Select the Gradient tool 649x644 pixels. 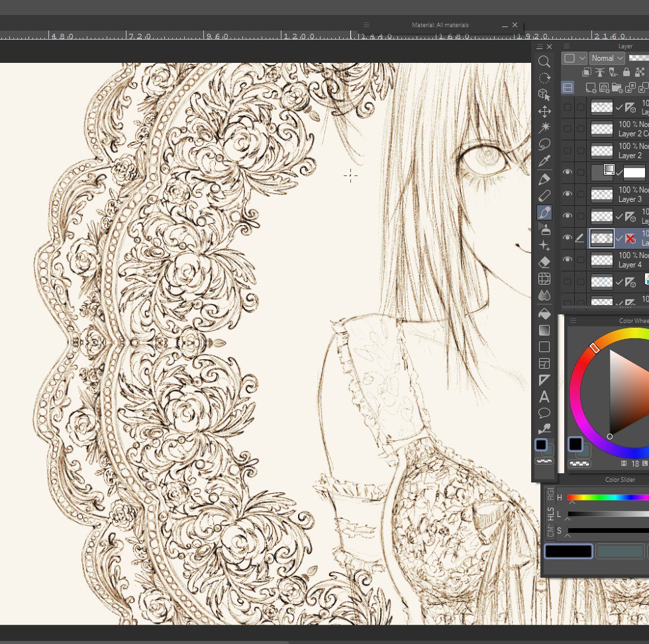[545, 330]
